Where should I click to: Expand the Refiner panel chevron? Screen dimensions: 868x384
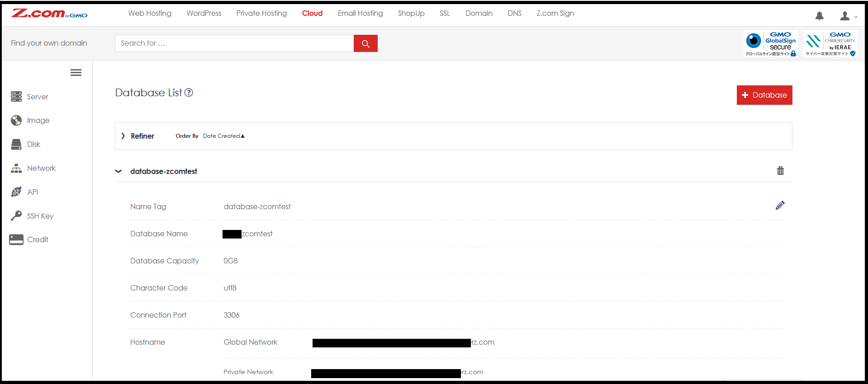point(123,136)
